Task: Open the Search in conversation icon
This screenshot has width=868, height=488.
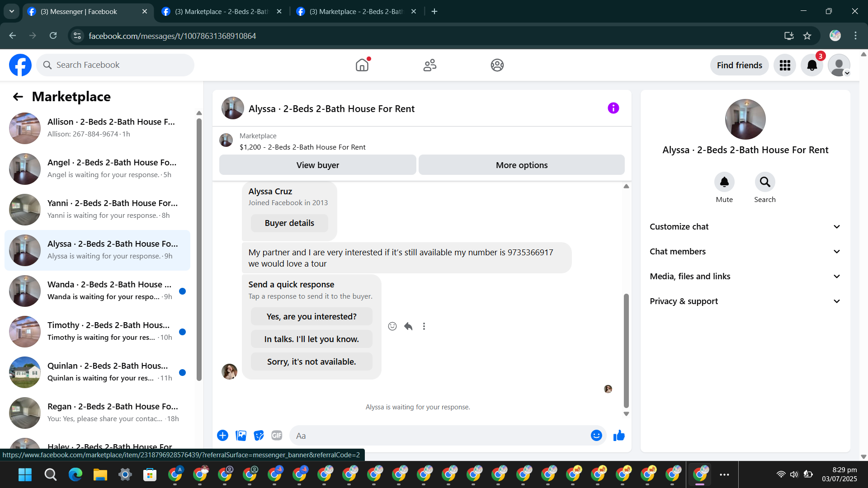Action: pos(764,182)
